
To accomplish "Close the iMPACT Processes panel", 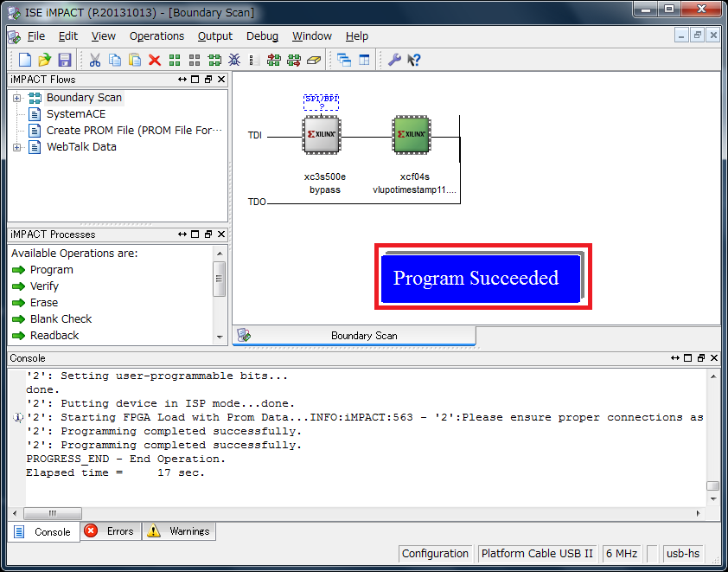I will pyautogui.click(x=221, y=235).
